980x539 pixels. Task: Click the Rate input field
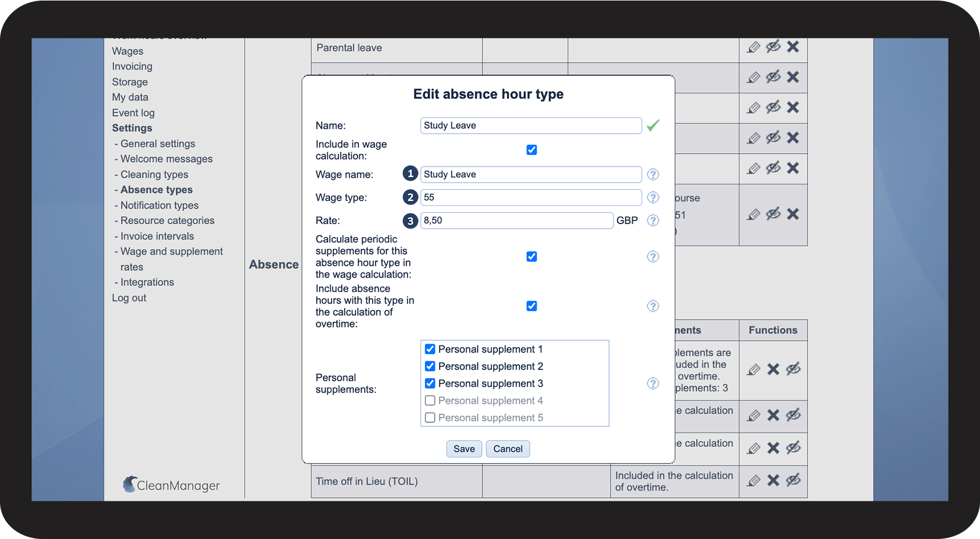tap(516, 220)
